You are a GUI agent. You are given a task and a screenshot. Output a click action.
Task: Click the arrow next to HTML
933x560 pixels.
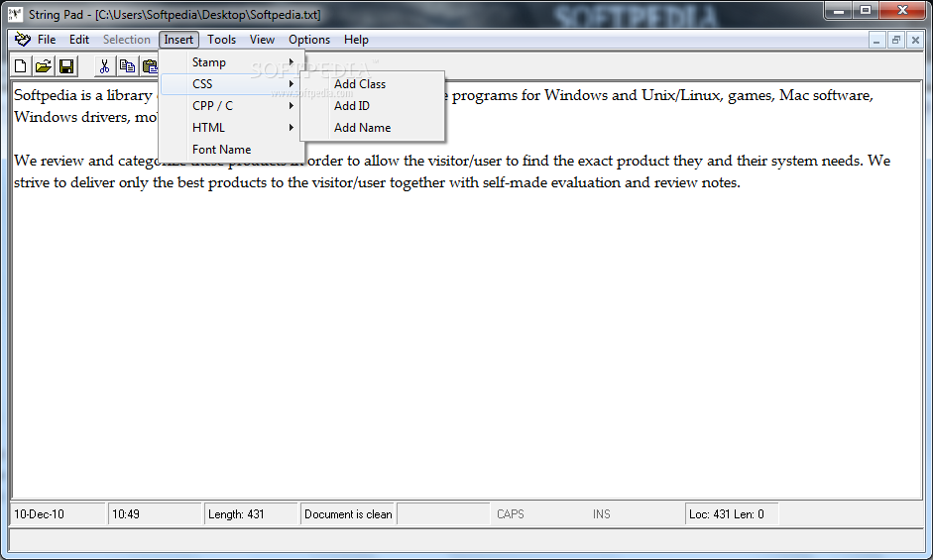(x=292, y=127)
